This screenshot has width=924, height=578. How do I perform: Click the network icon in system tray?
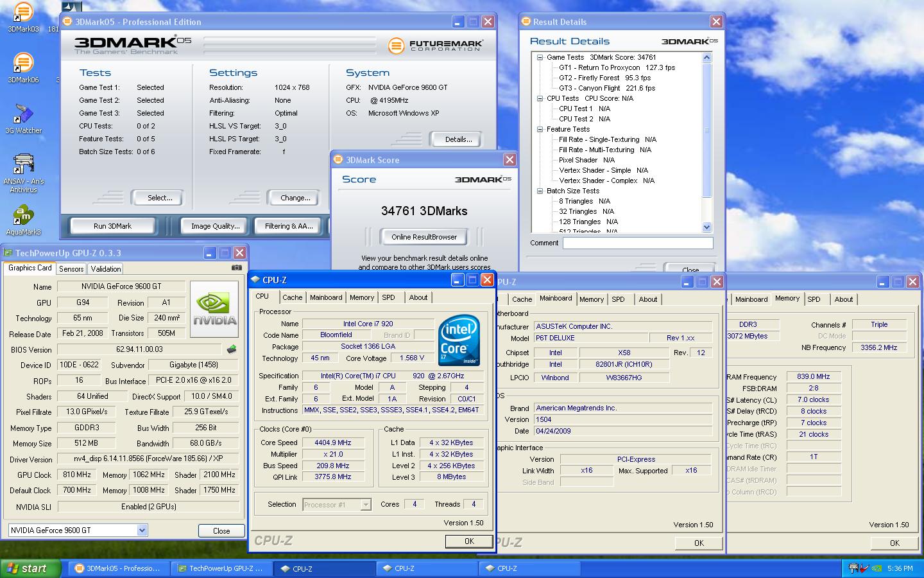click(x=853, y=568)
